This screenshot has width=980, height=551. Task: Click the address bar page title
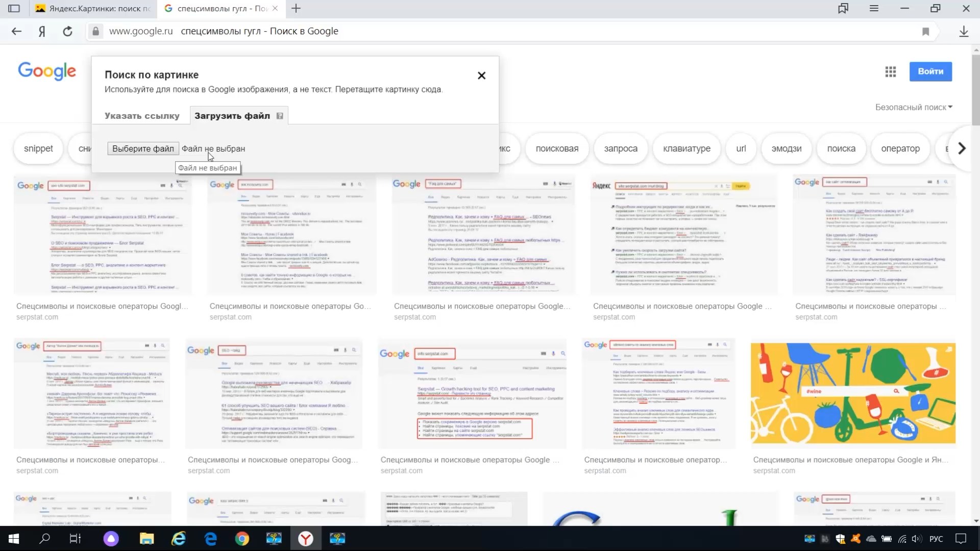259,31
